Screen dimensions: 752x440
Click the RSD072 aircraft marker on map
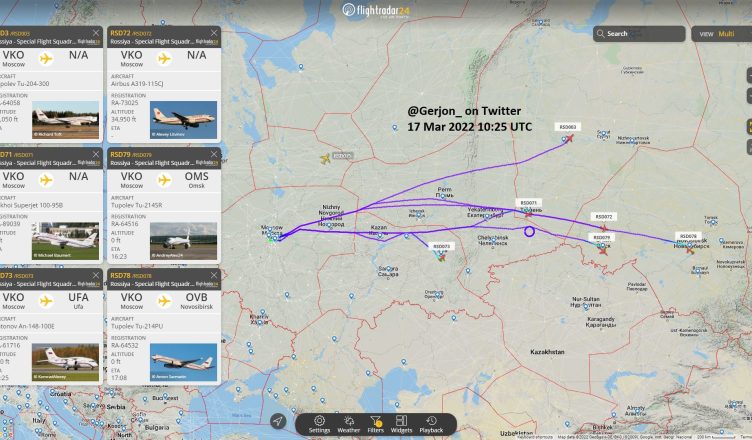click(x=604, y=228)
